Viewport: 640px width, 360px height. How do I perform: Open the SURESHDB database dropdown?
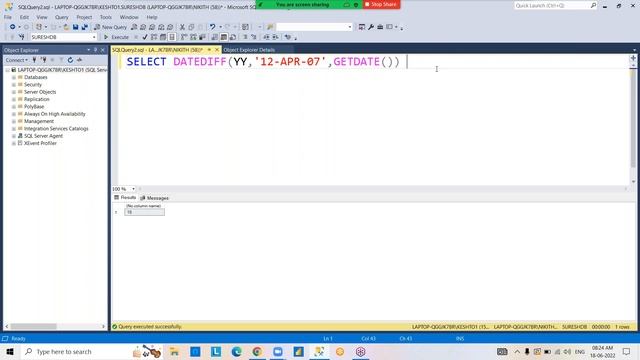point(94,37)
